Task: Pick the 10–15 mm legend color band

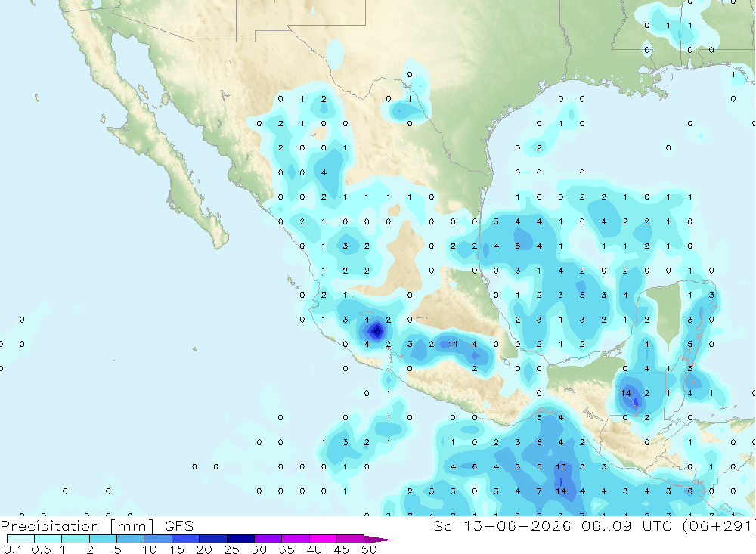Action: 158,539
